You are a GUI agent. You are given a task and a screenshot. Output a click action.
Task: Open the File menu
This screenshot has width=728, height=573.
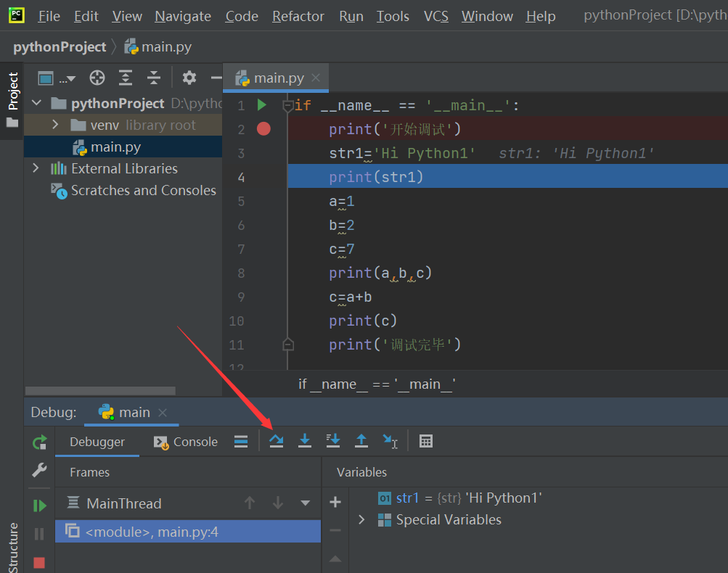[x=49, y=16]
